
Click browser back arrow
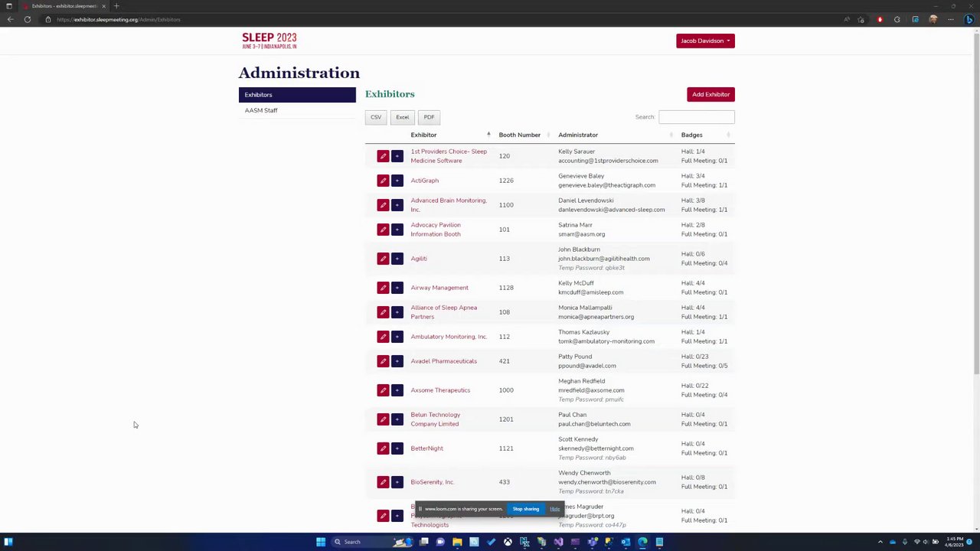click(x=10, y=19)
